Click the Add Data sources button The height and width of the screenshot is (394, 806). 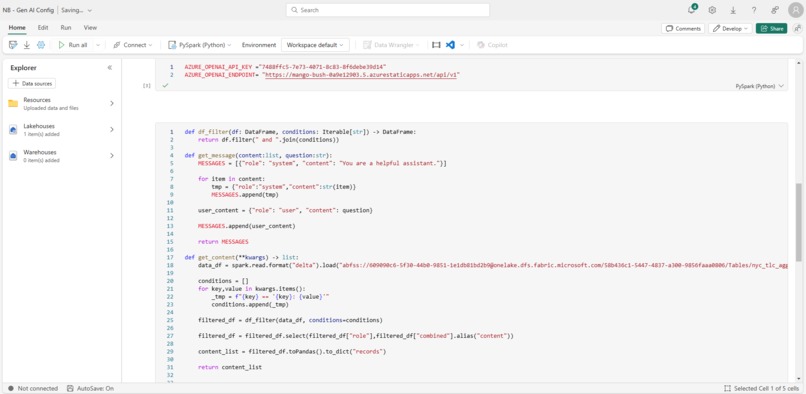pyautogui.click(x=32, y=83)
